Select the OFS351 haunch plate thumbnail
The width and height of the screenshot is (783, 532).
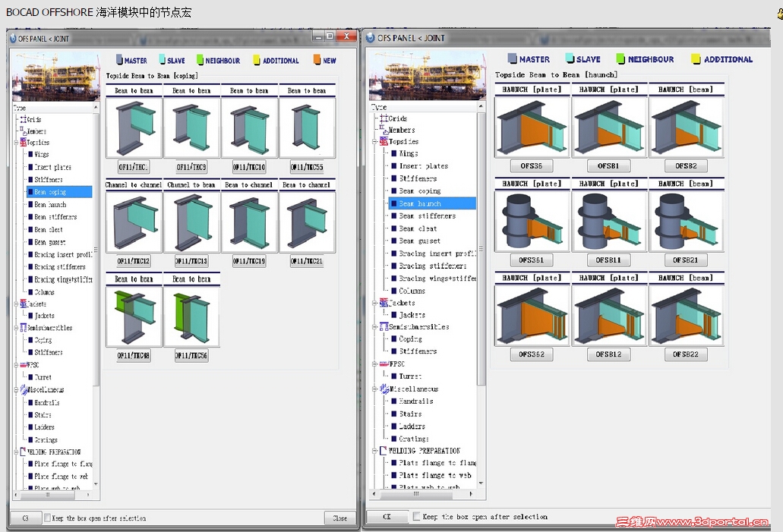(532, 221)
